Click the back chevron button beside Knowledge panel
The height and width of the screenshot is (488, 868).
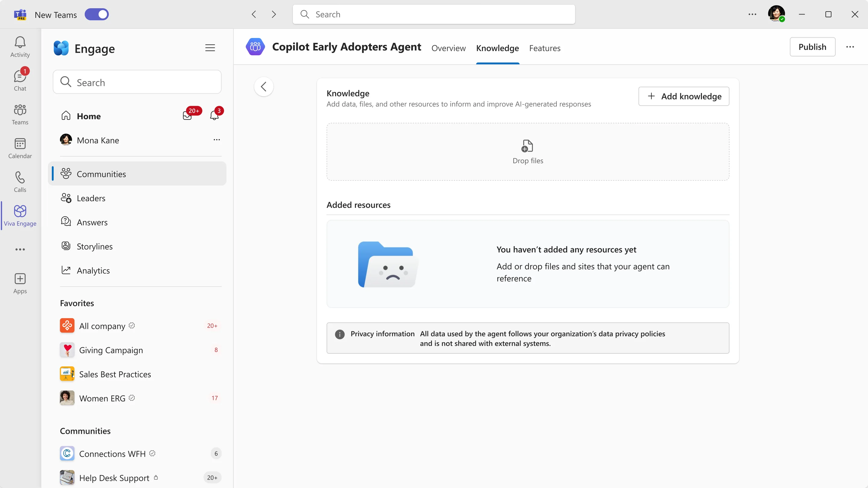tap(263, 86)
